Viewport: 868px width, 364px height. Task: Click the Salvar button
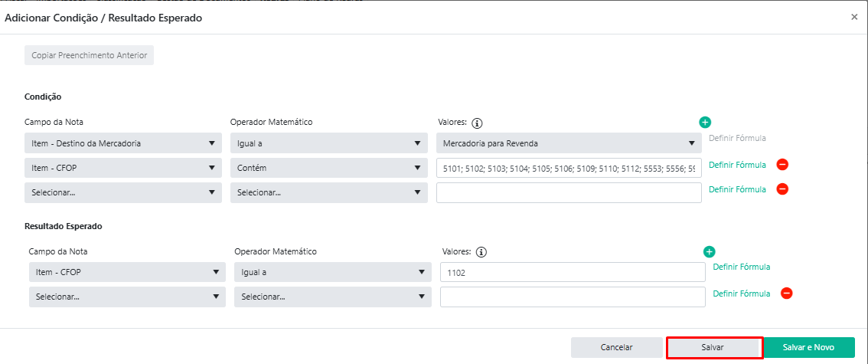pyautogui.click(x=713, y=347)
